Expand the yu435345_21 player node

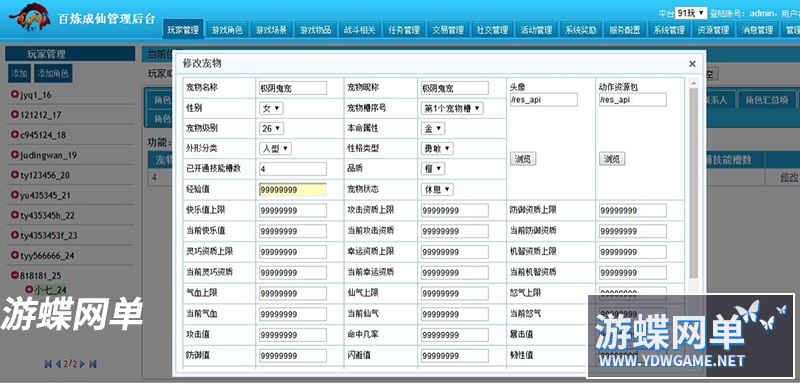tap(14, 195)
